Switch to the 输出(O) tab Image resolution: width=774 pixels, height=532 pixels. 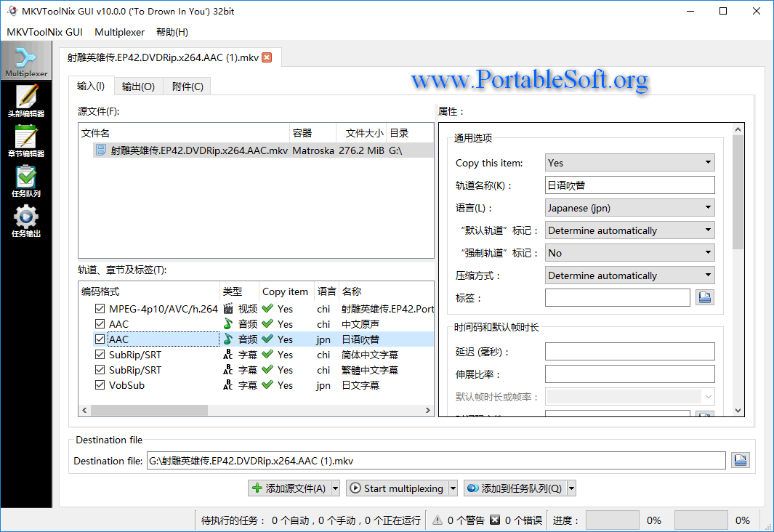click(x=138, y=85)
